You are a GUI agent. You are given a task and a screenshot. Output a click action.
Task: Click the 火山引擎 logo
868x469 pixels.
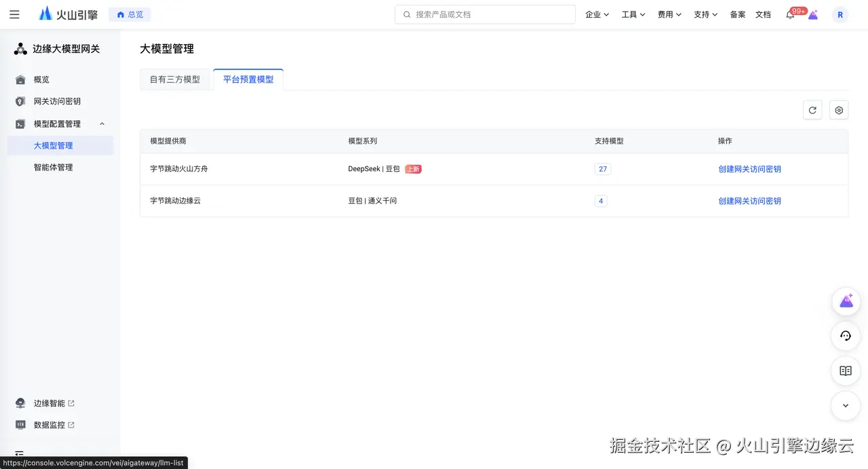68,14
